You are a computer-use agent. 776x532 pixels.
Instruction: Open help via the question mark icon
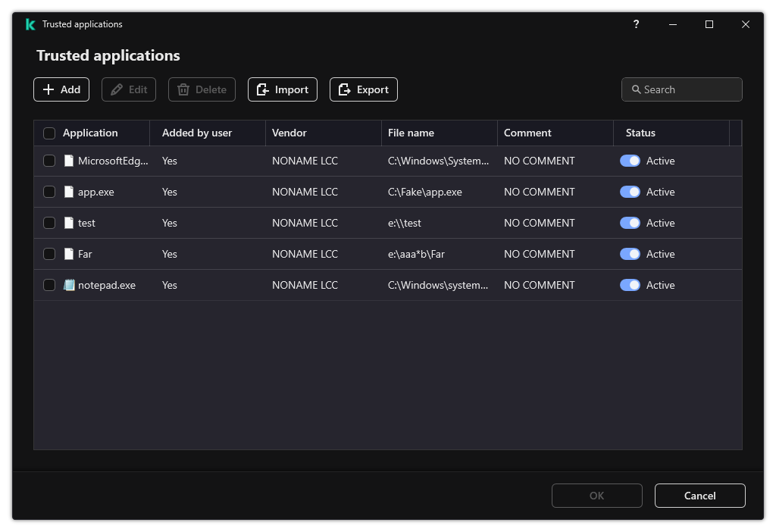point(636,24)
